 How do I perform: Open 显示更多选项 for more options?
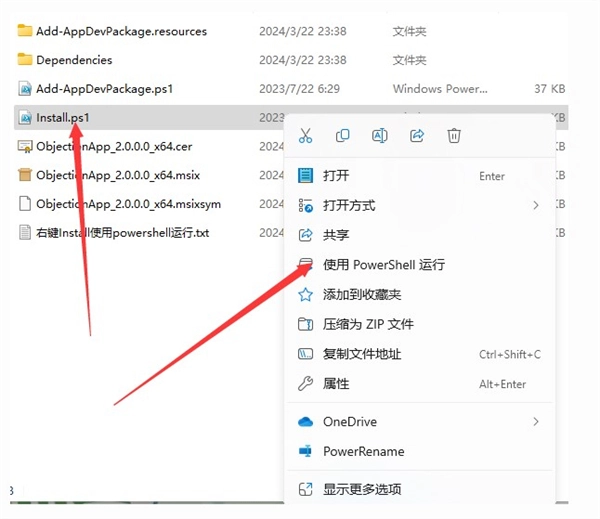(x=362, y=489)
